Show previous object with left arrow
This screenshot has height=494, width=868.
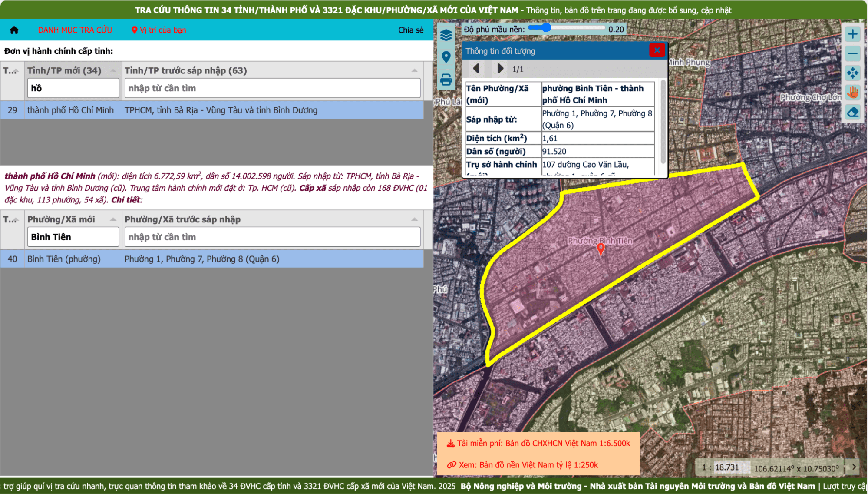pyautogui.click(x=476, y=69)
